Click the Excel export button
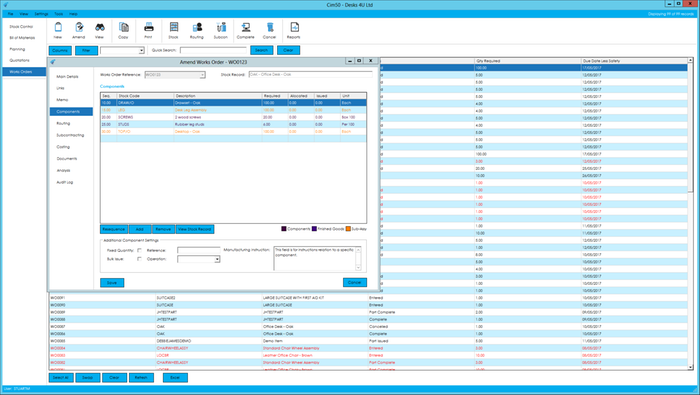Image resolution: width=700 pixels, height=395 pixels. coord(175,378)
